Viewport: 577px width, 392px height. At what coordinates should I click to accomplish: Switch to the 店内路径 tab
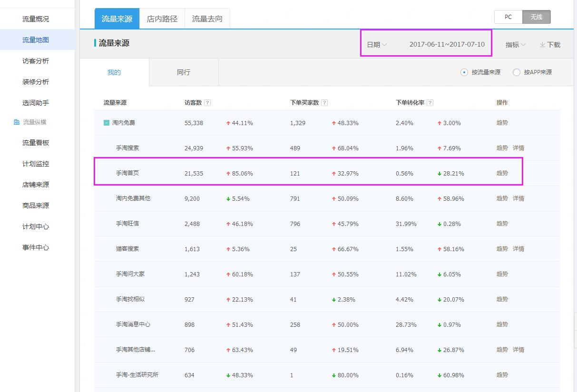162,18
